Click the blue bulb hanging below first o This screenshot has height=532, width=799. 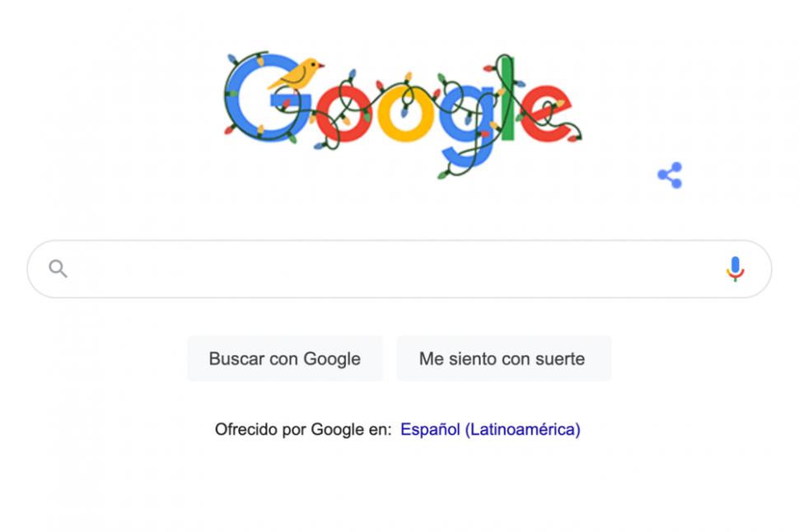pos(319,146)
